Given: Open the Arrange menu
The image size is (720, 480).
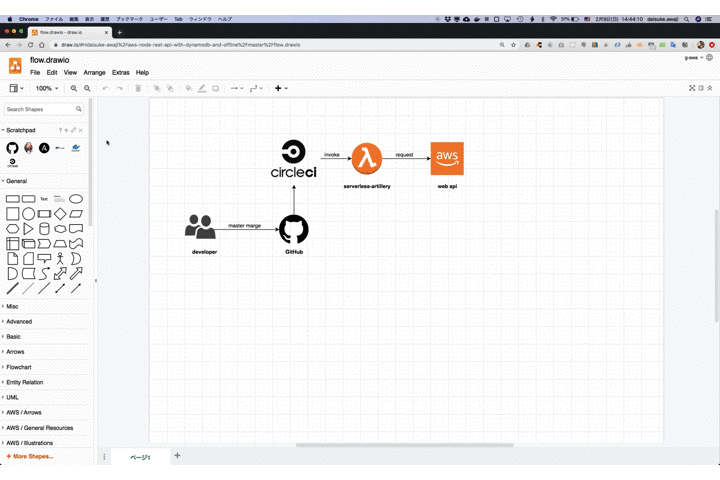Looking at the screenshot, I should pyautogui.click(x=94, y=73).
